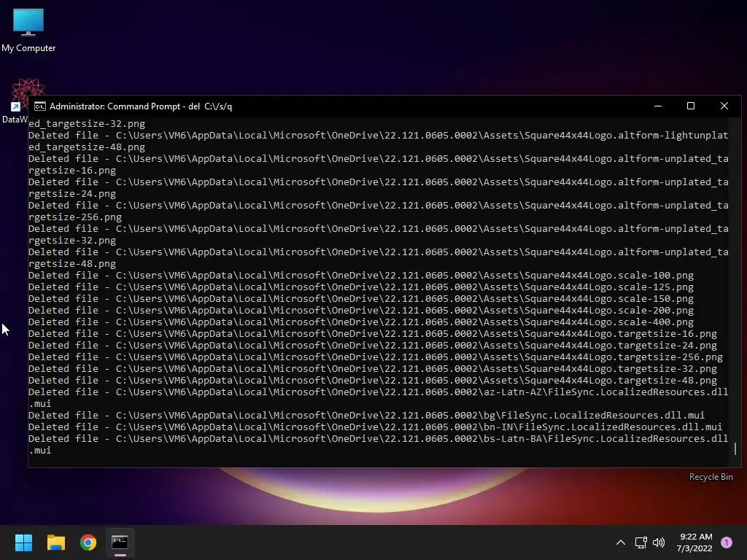This screenshot has width=747, height=560.
Task: Open Google Chrome from the taskbar
Action: tap(88, 542)
